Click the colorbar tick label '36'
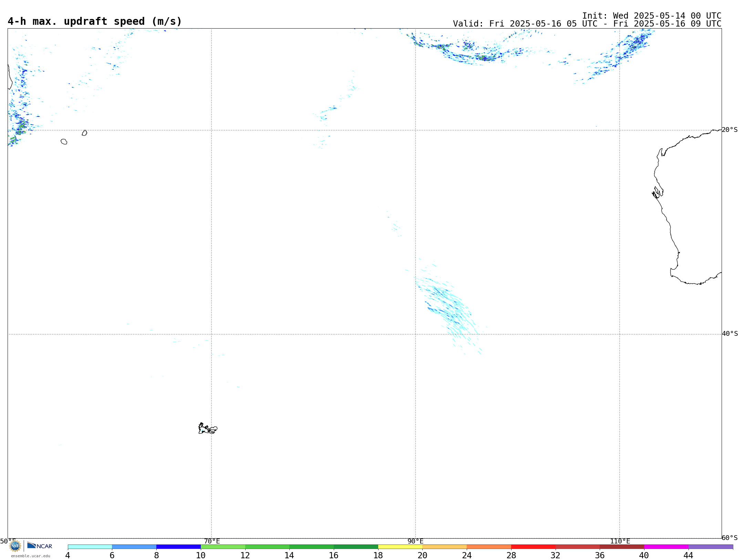The image size is (744, 560). [x=600, y=555]
